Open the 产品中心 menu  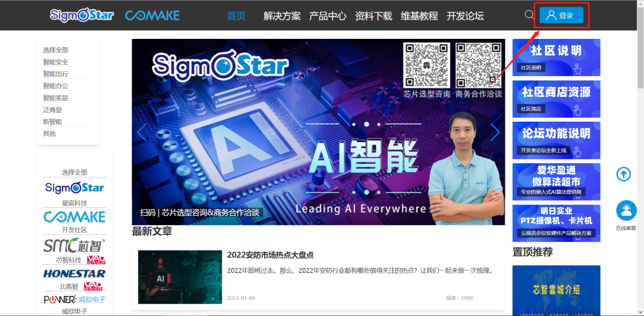(328, 16)
